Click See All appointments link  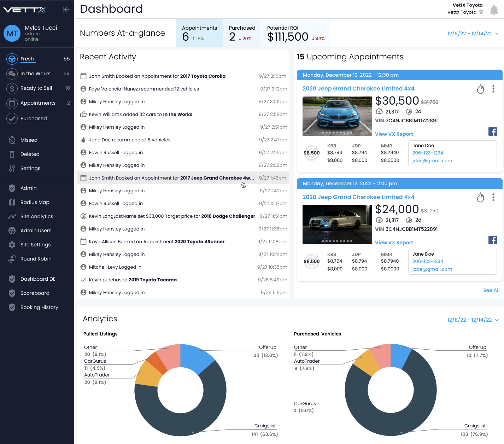pos(491,290)
